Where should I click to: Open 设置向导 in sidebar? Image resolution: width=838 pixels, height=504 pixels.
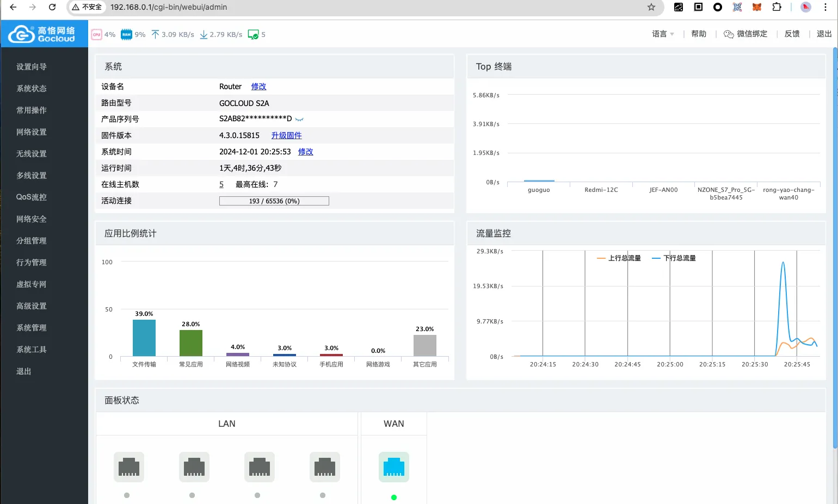tap(32, 67)
